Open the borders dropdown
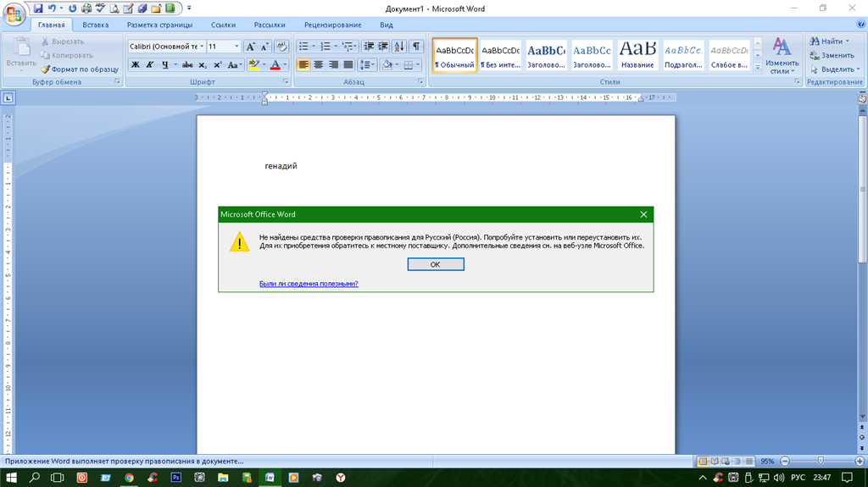Screen dimensions: 868x487 [418, 64]
